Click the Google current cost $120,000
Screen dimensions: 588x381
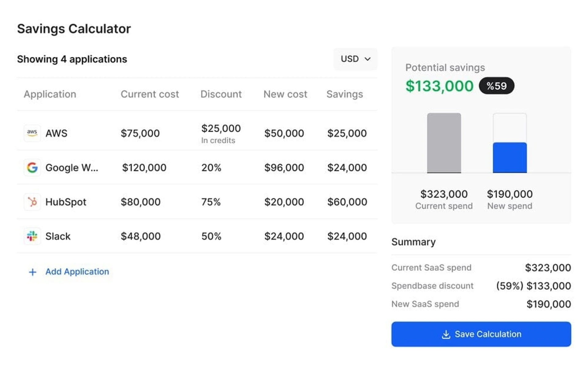click(144, 168)
